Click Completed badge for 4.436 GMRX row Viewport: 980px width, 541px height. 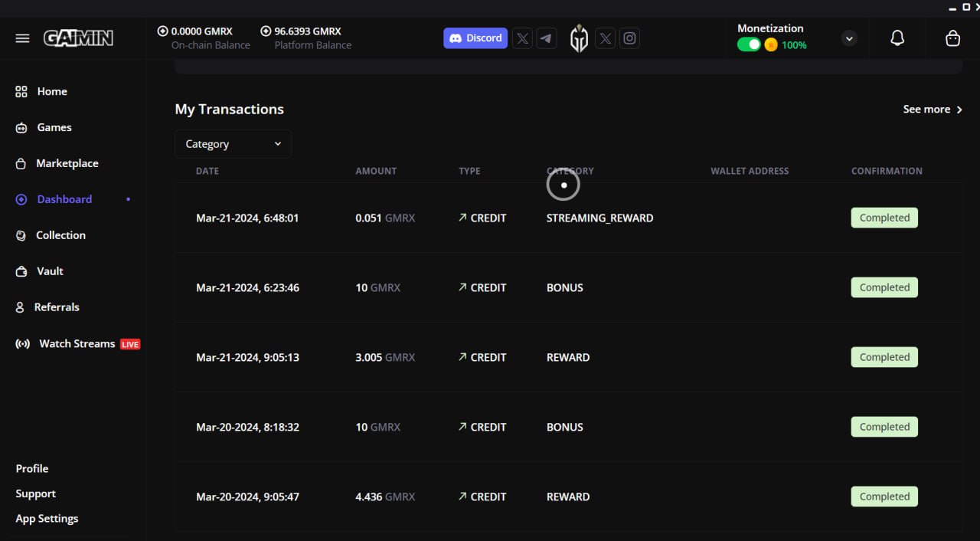pos(884,497)
